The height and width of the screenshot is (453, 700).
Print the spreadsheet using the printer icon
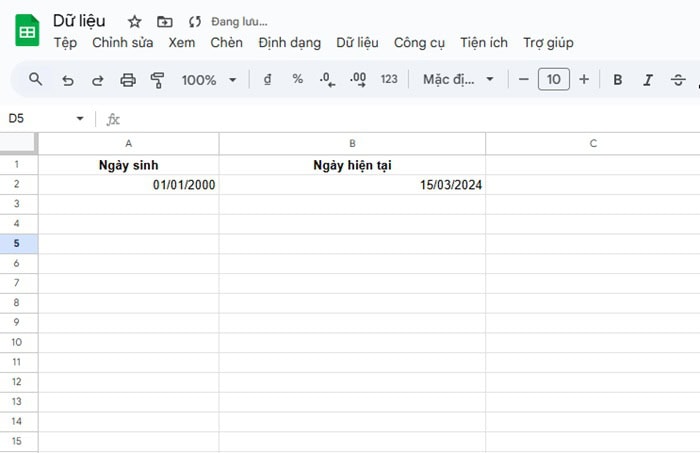(127, 79)
